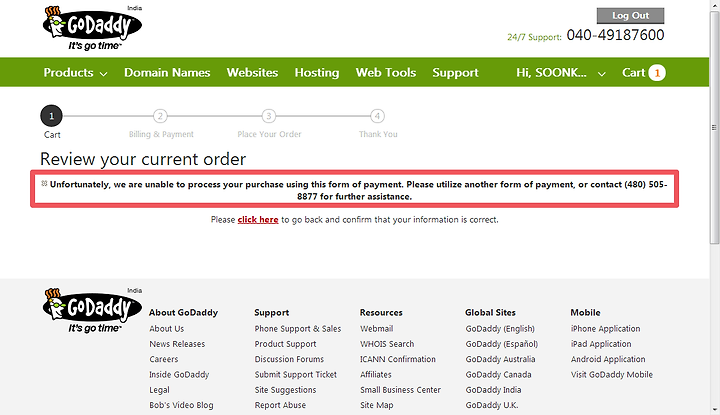Screen dimensions: 720x415
Task: Expand the Hi, SOONK... account dropdown arrow
Action: coord(602,73)
